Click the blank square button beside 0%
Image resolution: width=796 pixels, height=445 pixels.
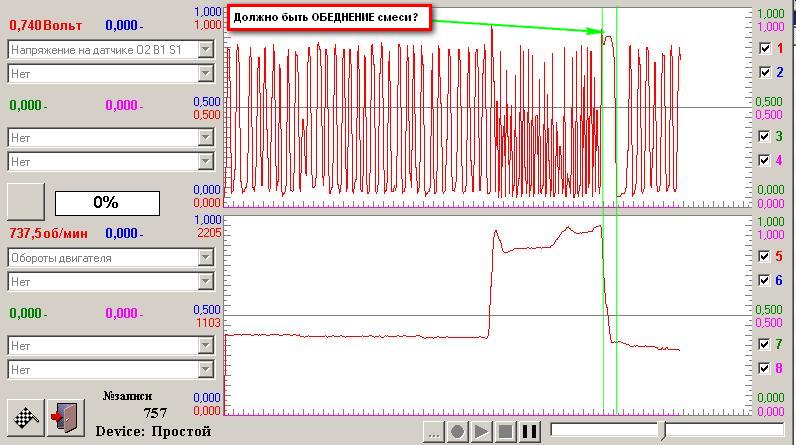click(x=26, y=202)
